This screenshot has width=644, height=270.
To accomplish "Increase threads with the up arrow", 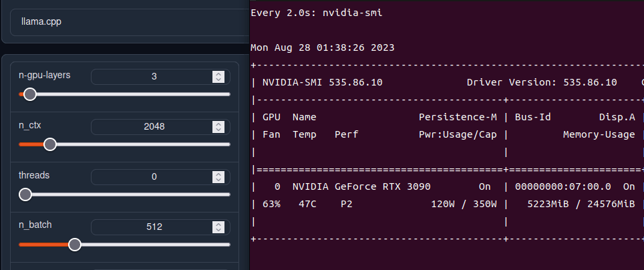I will [218, 174].
